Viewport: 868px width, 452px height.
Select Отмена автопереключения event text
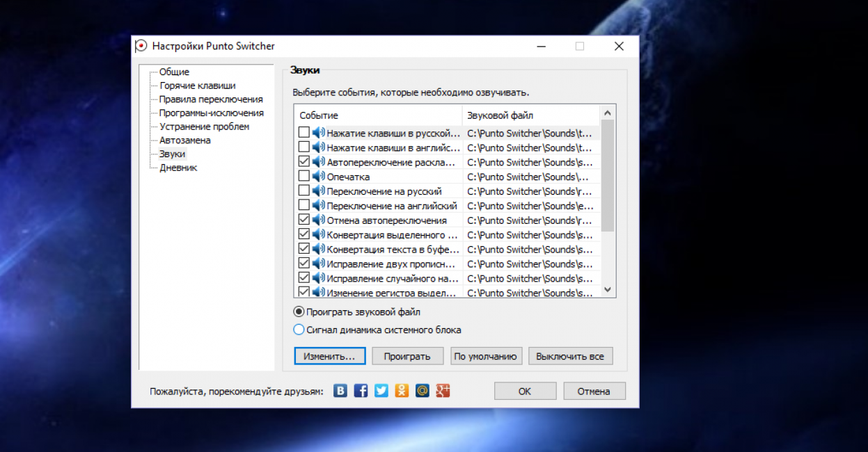386,220
